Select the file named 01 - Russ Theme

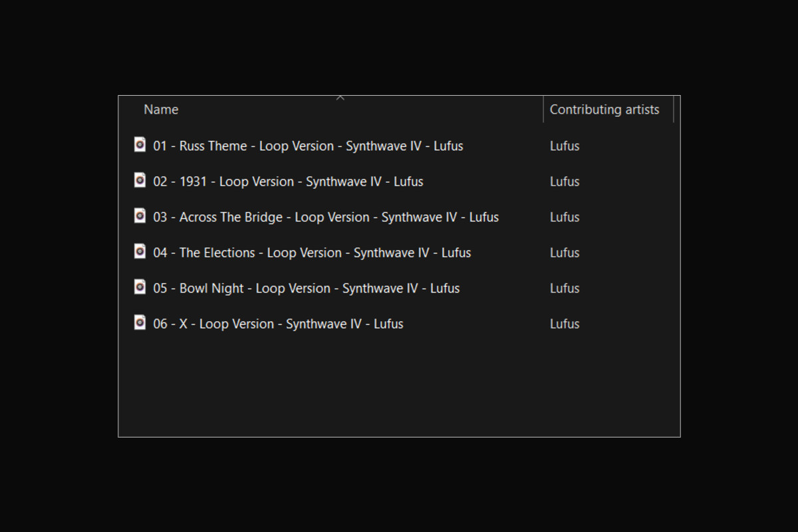coord(308,146)
